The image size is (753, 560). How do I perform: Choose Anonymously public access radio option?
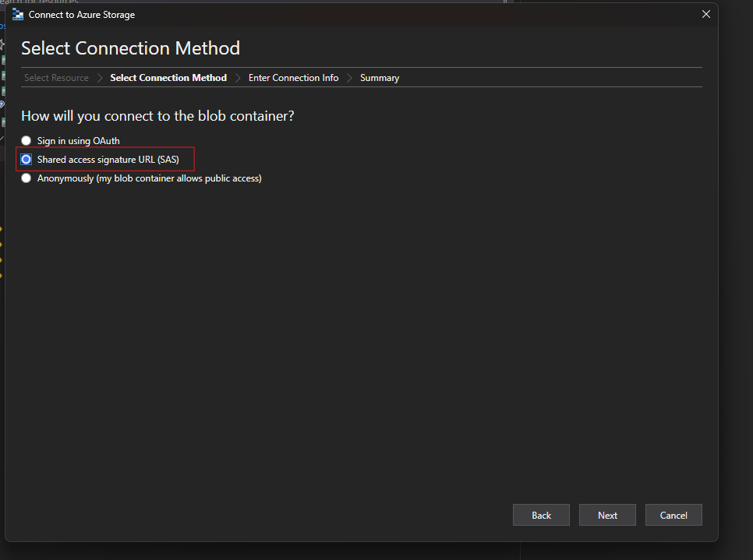27,178
